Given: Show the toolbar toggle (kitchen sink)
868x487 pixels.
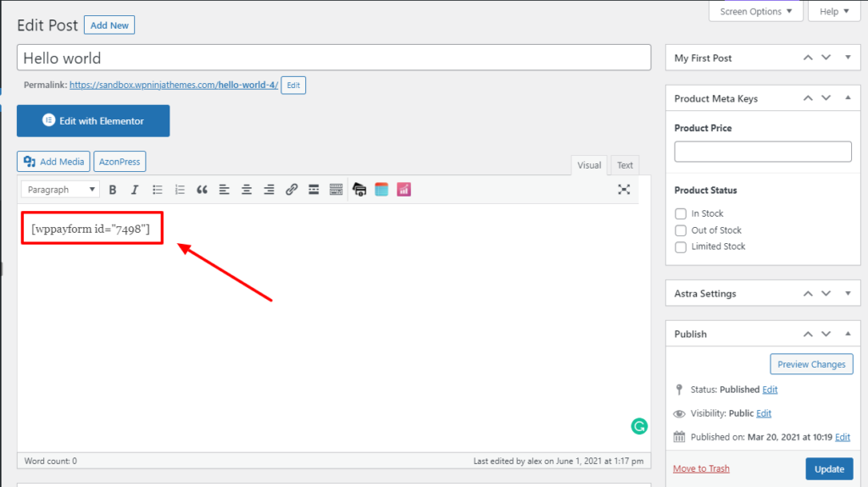Looking at the screenshot, I should point(336,190).
